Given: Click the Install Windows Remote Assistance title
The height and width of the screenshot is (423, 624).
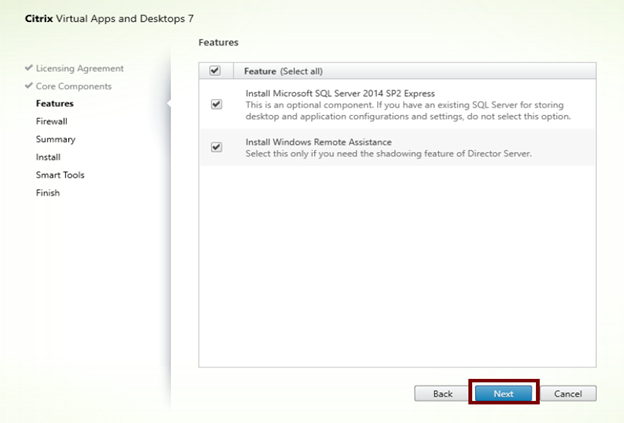Looking at the screenshot, I should (x=318, y=142).
